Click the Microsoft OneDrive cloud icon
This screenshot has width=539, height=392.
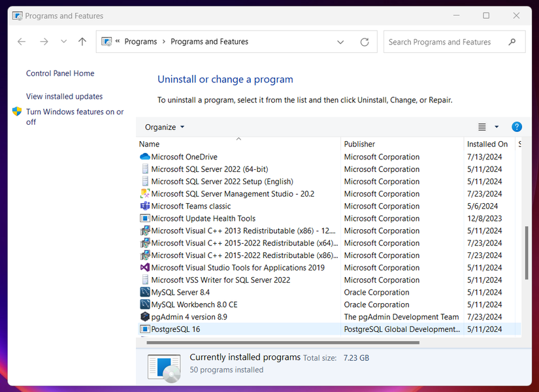coord(145,156)
